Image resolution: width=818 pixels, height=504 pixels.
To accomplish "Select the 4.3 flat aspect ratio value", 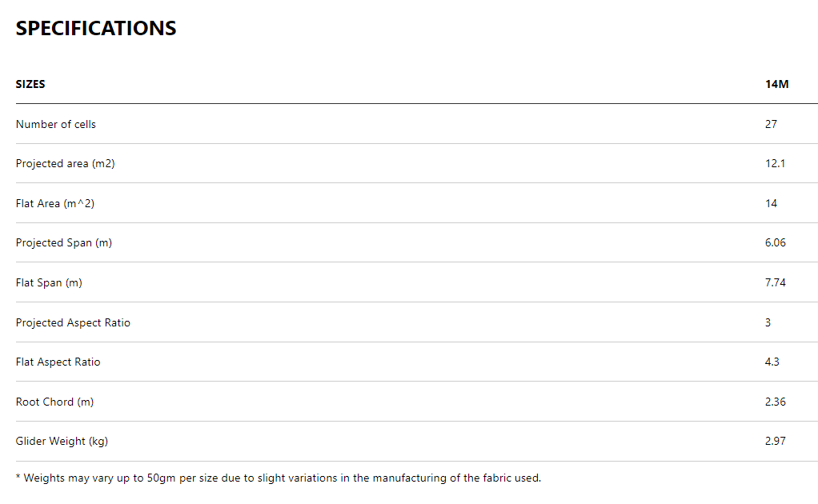I will coord(772,362).
